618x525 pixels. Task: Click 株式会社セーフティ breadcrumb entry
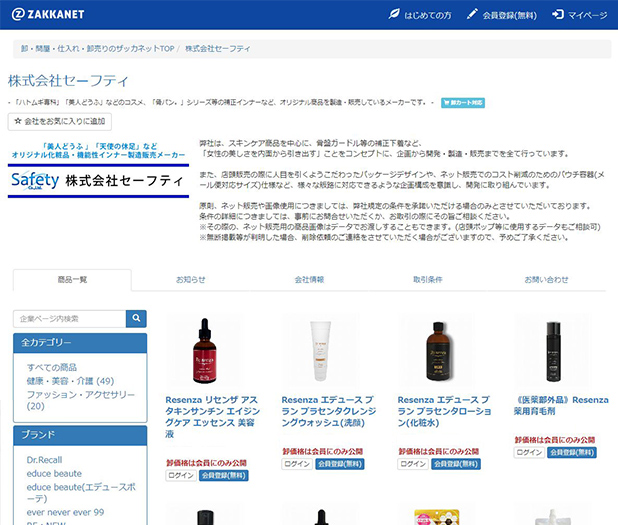click(218, 48)
